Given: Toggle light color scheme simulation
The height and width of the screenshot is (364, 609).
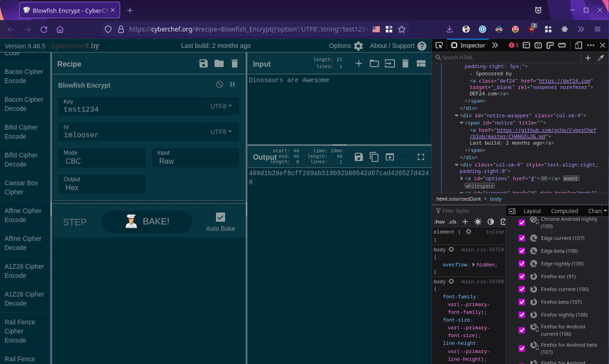Looking at the screenshot, I should [478, 222].
